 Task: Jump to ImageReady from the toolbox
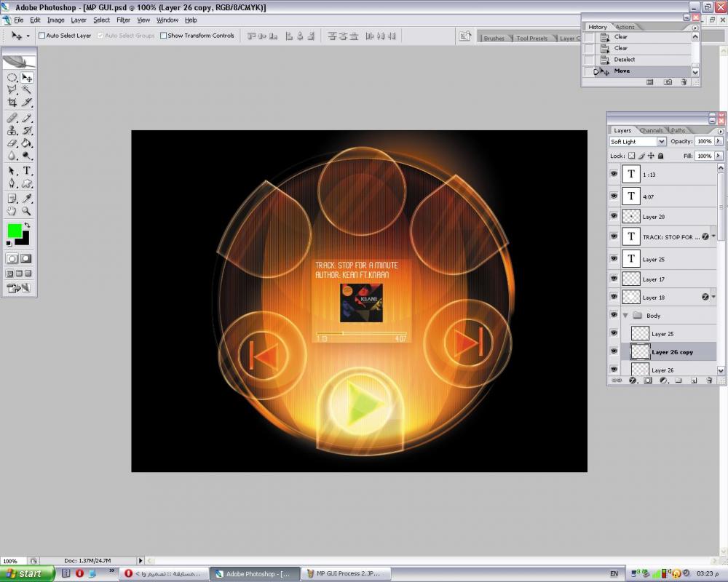click(x=19, y=288)
